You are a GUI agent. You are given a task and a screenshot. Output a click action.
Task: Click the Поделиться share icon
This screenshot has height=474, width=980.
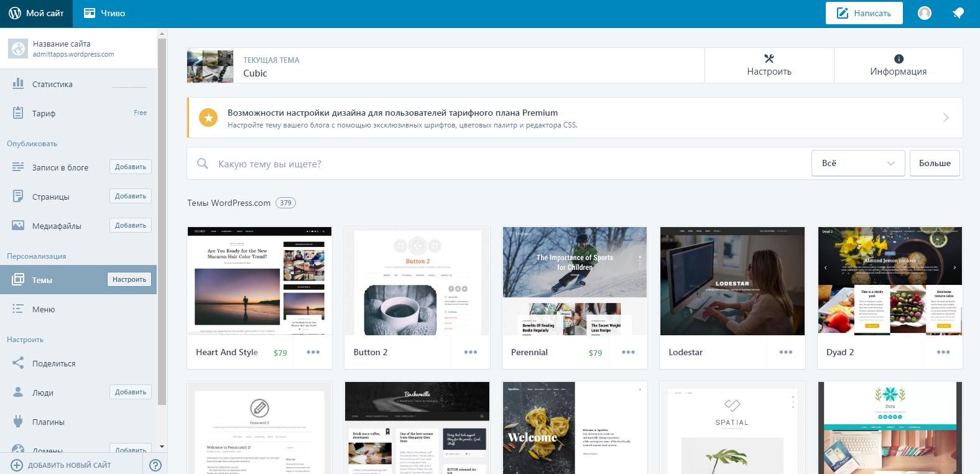click(18, 363)
